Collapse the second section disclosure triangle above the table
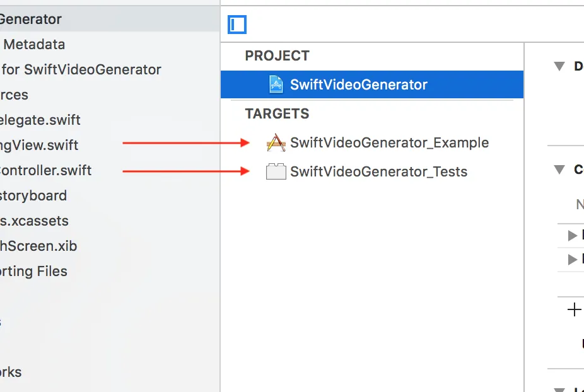Screen dimensions: 584x392 [x=559, y=169]
